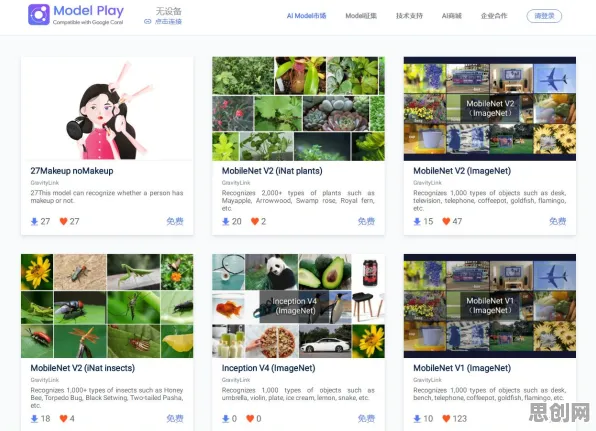Open the AI Model市场 nav tab
596x431 pixels.
click(x=306, y=16)
